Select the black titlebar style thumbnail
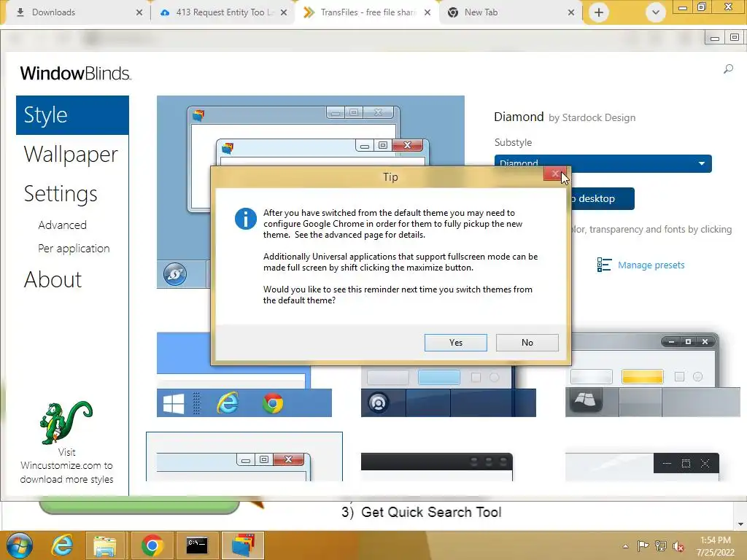The height and width of the screenshot is (560, 747). [437, 467]
